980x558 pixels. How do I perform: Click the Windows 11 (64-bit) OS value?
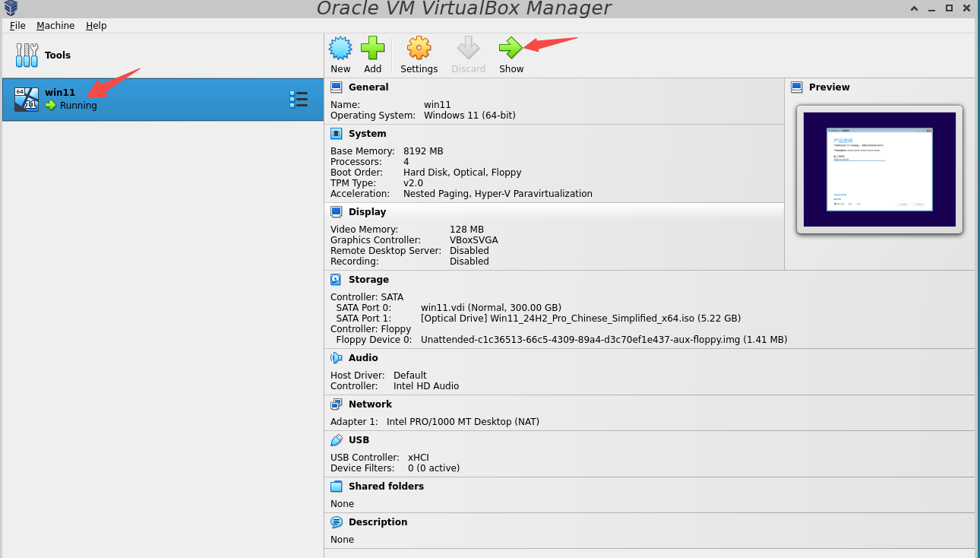469,116
